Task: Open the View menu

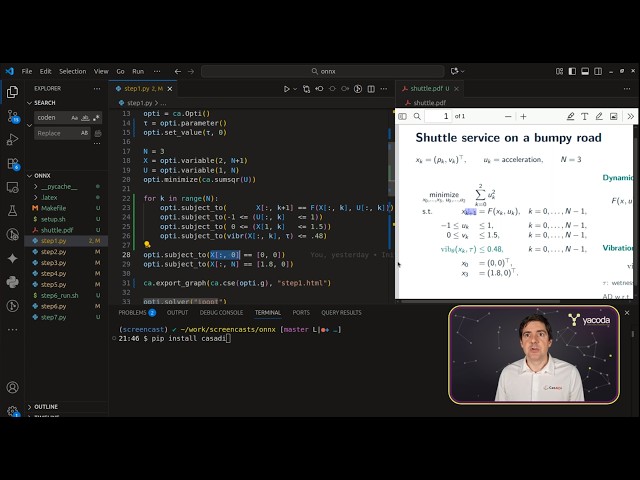Action: (101, 71)
